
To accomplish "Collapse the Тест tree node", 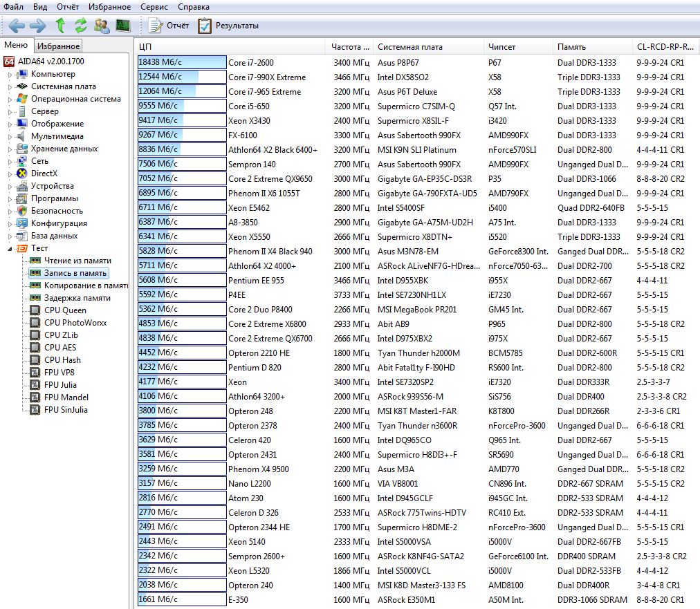I will pyautogui.click(x=10, y=249).
